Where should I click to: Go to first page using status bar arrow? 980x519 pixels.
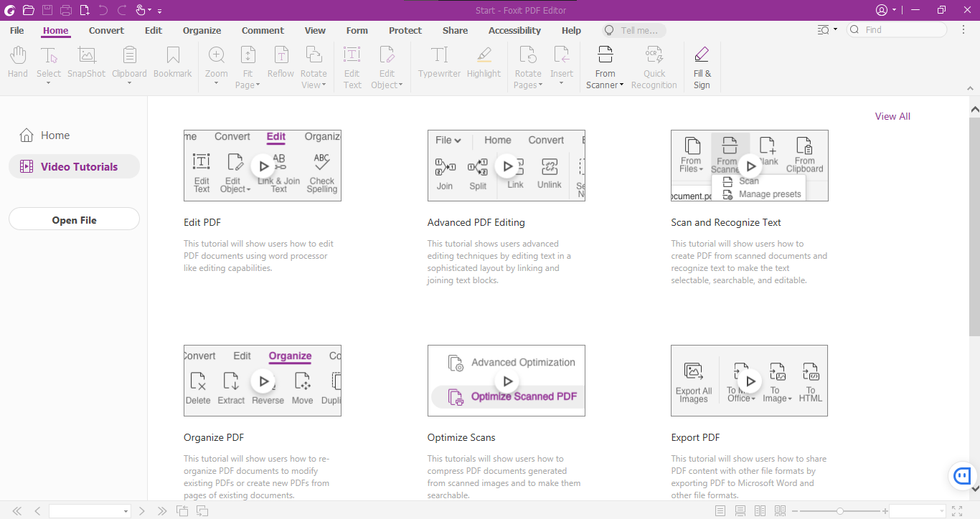[x=17, y=511]
